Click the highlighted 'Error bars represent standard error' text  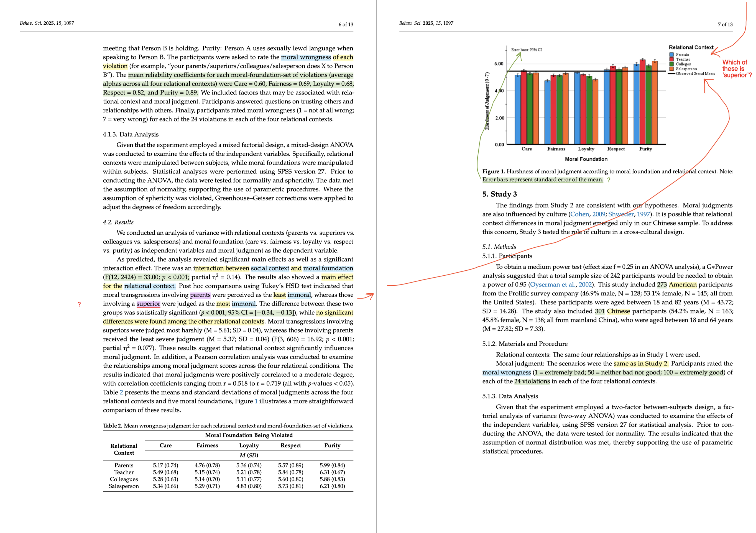[x=542, y=180]
